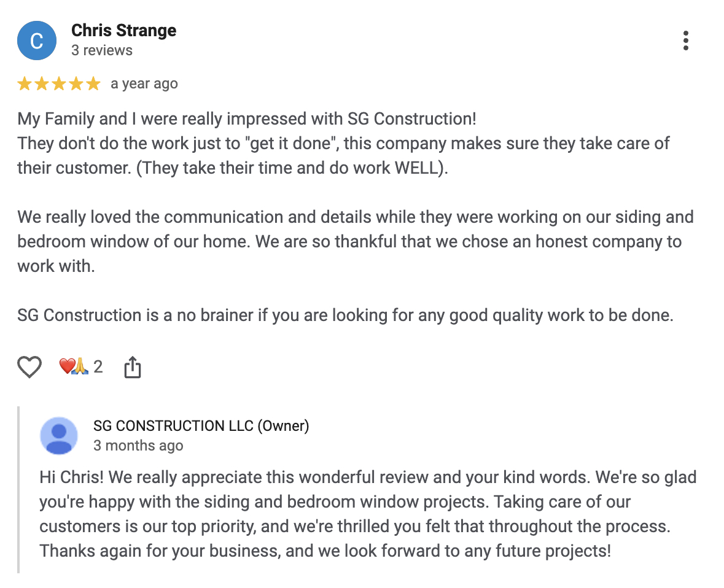
Task: Open "SG CONSTRUCTION LLC (Owner)" name
Action: (201, 426)
